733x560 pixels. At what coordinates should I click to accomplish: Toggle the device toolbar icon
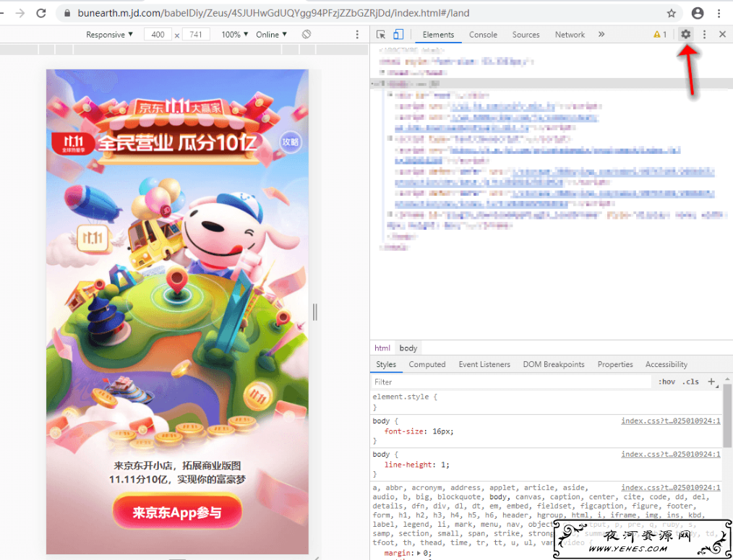click(398, 35)
